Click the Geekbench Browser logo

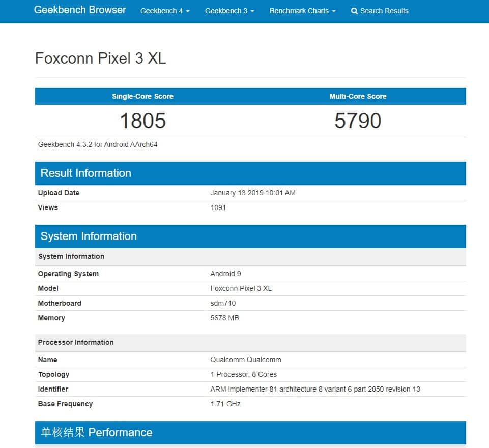[x=79, y=10]
